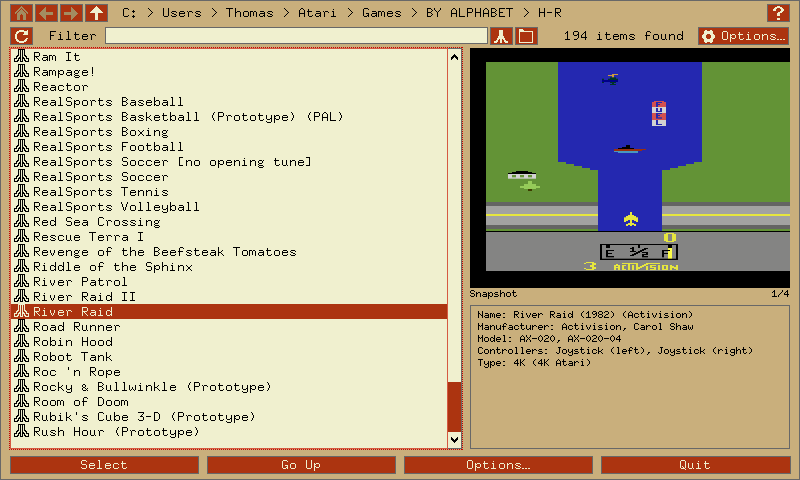The image size is (800, 480).
Task: Reload the ROM listing
Action: (x=21, y=36)
